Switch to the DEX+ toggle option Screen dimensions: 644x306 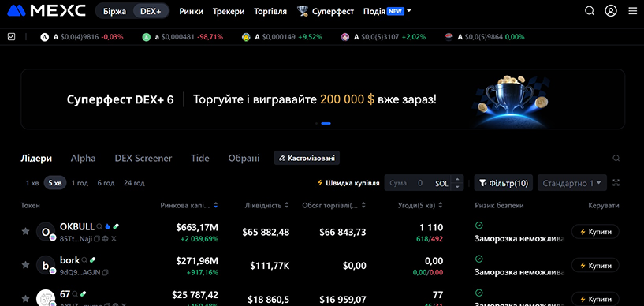pyautogui.click(x=151, y=12)
